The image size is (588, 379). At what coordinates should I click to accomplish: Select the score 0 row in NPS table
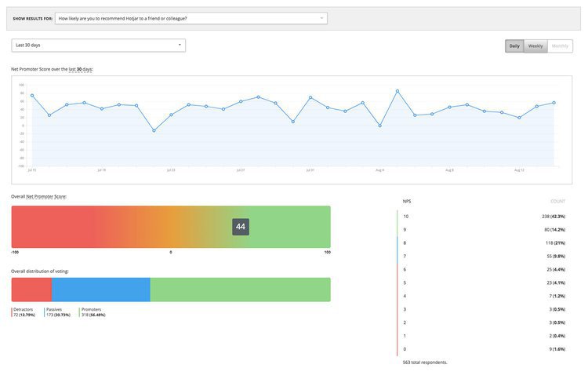coord(486,348)
